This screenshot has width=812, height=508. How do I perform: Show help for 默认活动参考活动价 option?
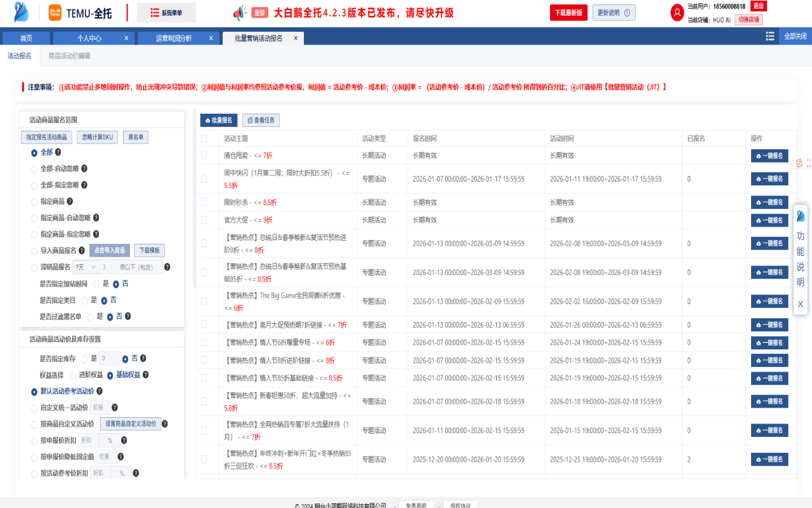100,391
